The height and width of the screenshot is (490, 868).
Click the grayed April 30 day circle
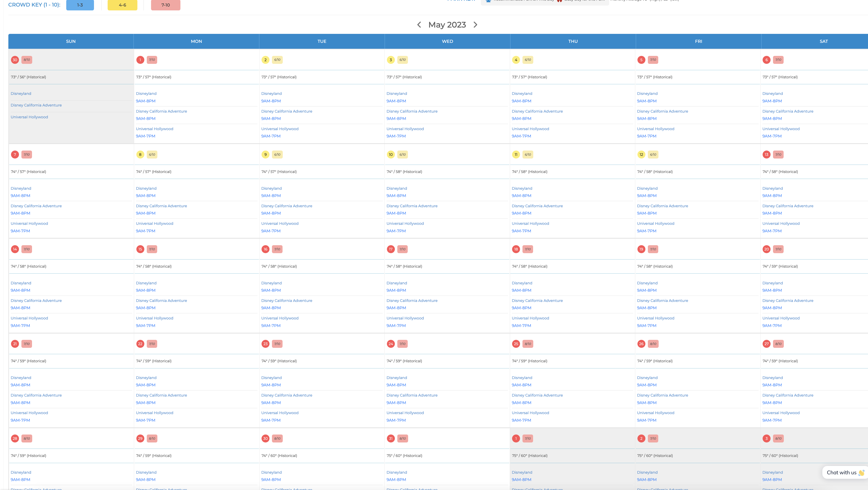coord(15,60)
